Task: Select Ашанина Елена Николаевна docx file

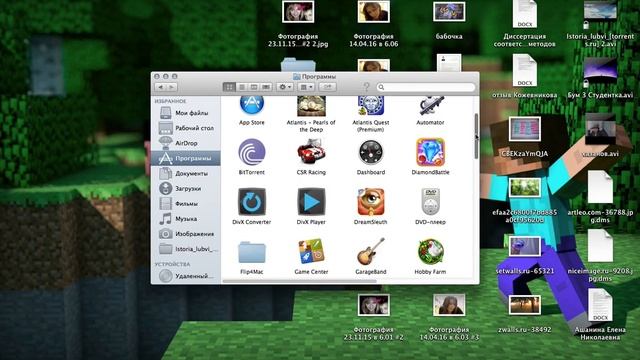Action: pyautogui.click(x=600, y=305)
